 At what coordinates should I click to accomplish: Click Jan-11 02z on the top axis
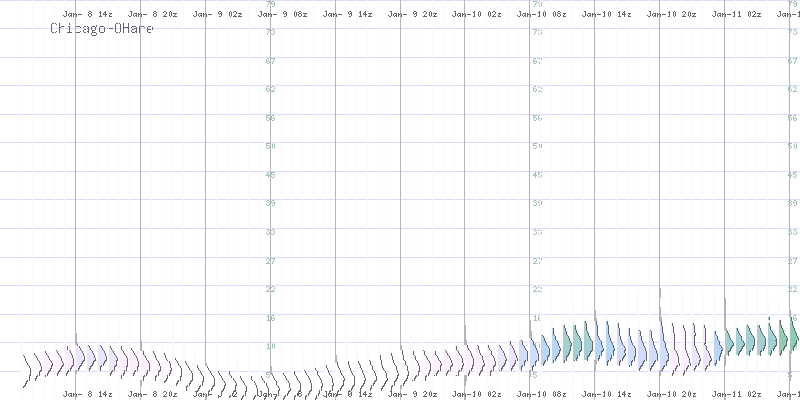point(737,16)
